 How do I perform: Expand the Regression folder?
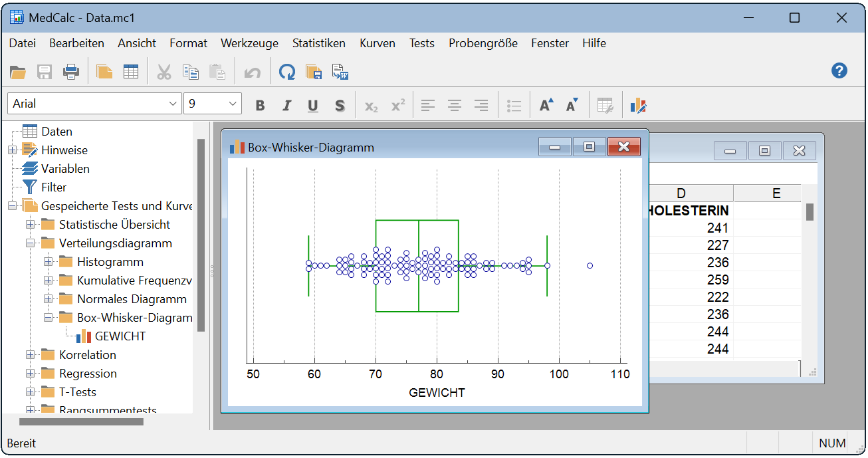[30, 374]
